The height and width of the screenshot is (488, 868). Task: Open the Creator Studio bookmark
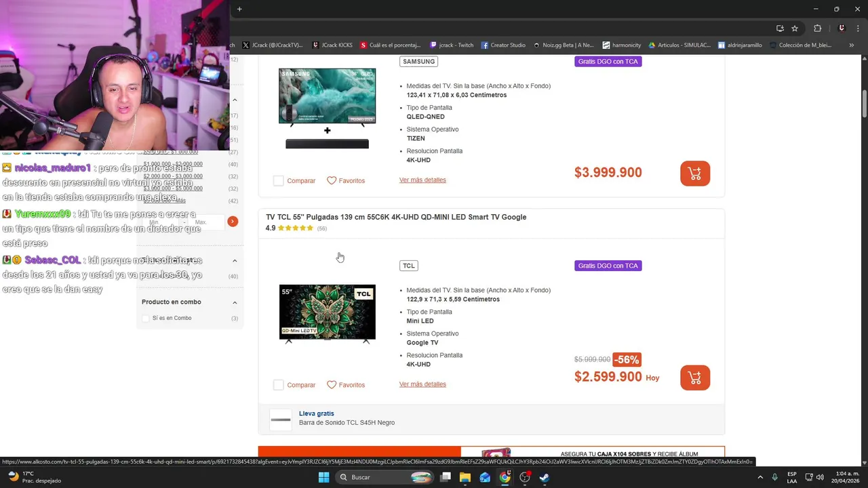click(503, 45)
